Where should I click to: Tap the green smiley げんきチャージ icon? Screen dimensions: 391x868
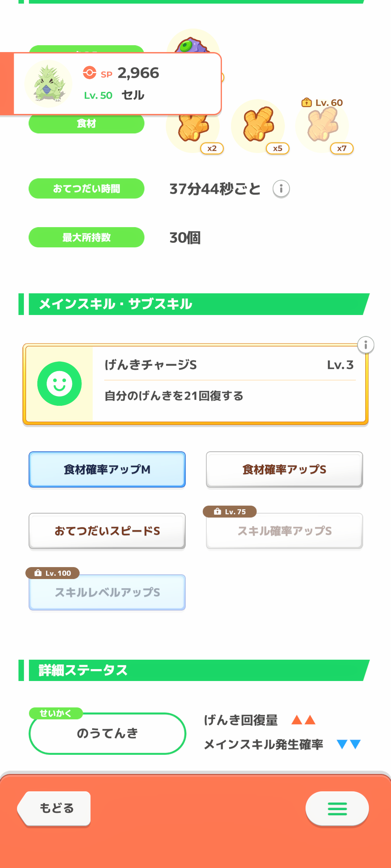(59, 384)
